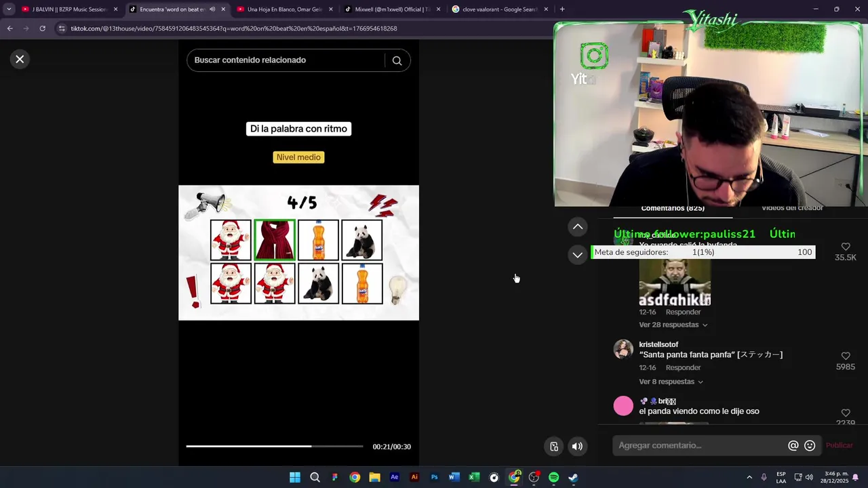The image size is (868, 488).
Task: Launch After Effects from taskbar
Action: point(394,477)
